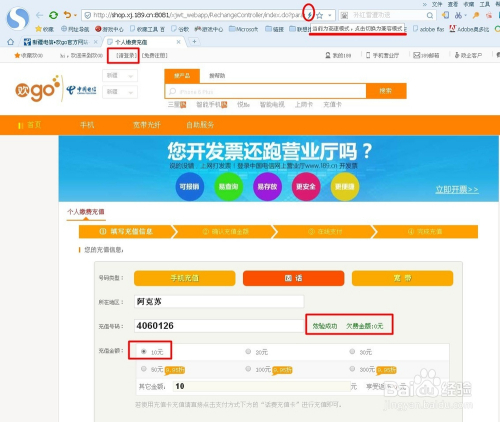Open the 宽带光纤 navigation item
This screenshot has width=500, height=422.
tap(147, 125)
